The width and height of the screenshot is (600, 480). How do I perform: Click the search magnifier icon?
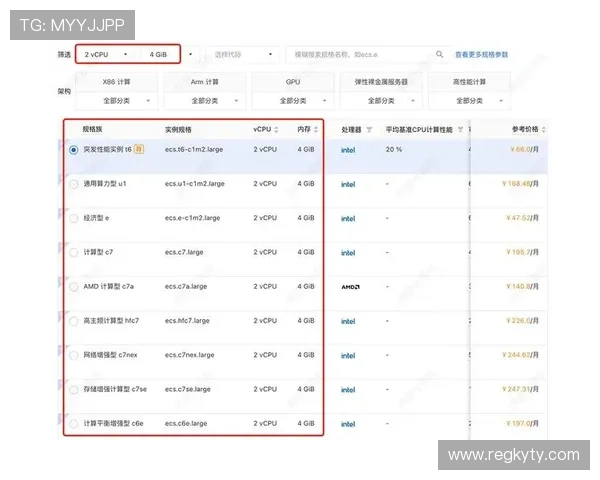[x=440, y=54]
